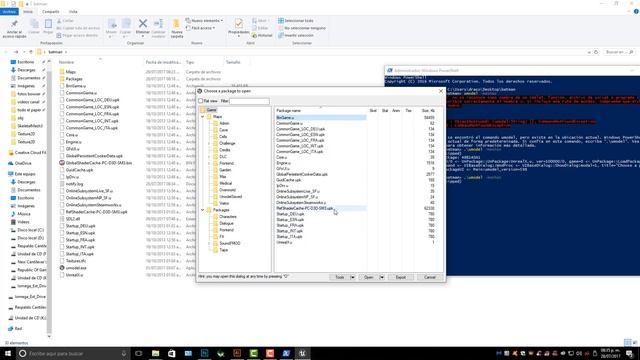This screenshot has height=360, width=640.
Task: Open File Explorer from the taskbar
Action: tap(156, 353)
